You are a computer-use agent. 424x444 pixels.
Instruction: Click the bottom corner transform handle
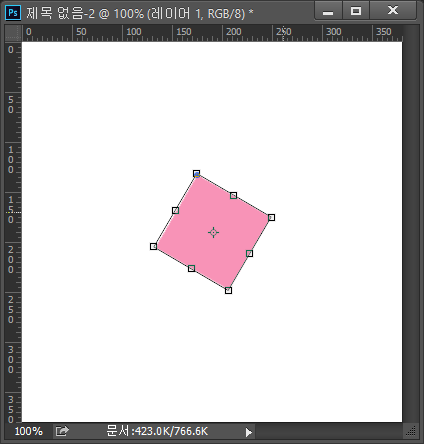(228, 290)
